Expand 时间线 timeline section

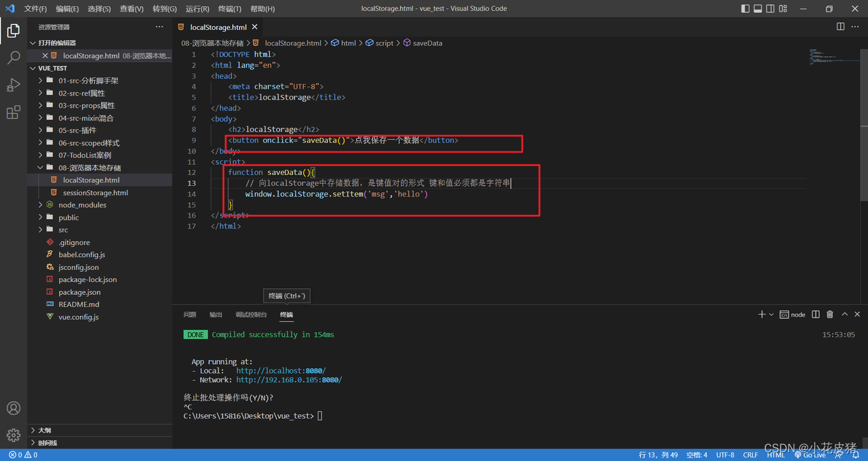(100, 443)
